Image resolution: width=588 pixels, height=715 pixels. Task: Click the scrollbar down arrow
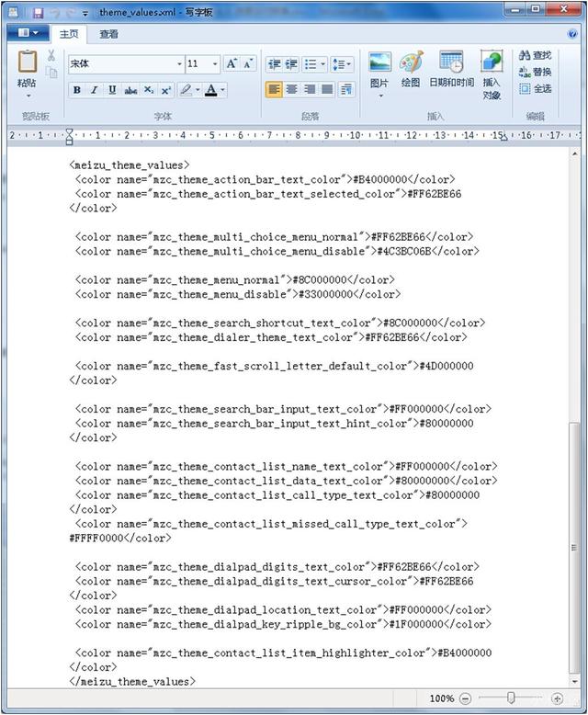(575, 681)
